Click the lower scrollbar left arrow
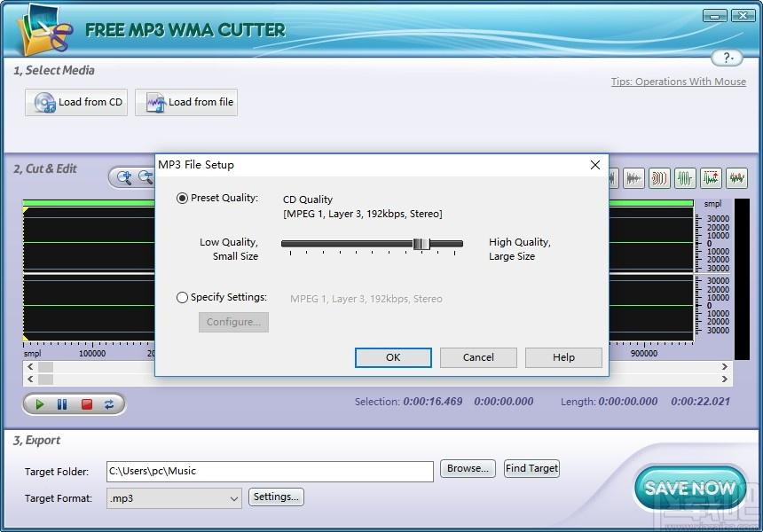The image size is (763, 532). point(31,379)
